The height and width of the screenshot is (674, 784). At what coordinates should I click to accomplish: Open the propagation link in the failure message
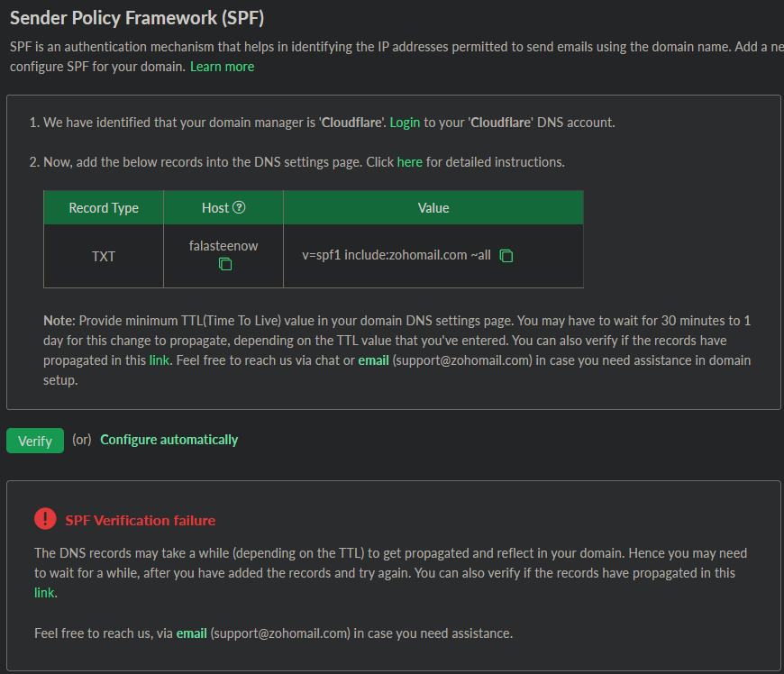pyautogui.click(x=45, y=593)
